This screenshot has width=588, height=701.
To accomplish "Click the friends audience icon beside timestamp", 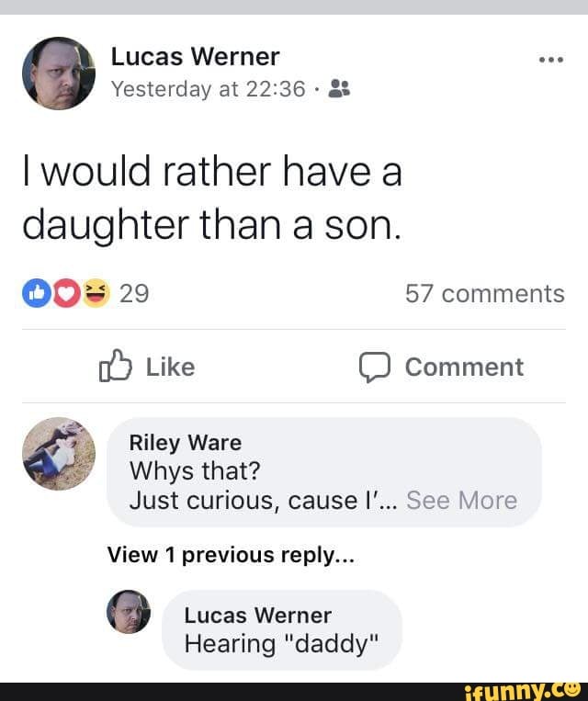I will tap(339, 89).
